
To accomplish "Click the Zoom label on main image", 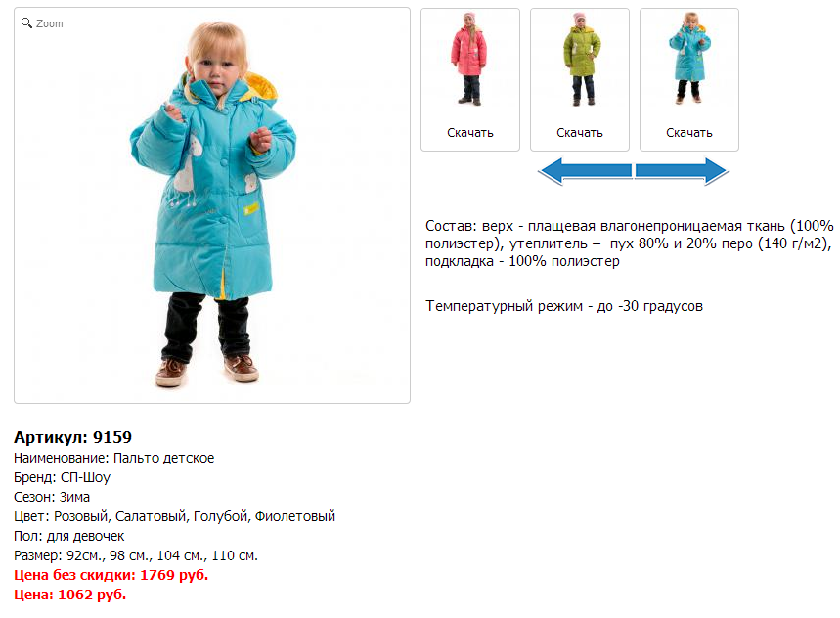I will (x=49, y=23).
